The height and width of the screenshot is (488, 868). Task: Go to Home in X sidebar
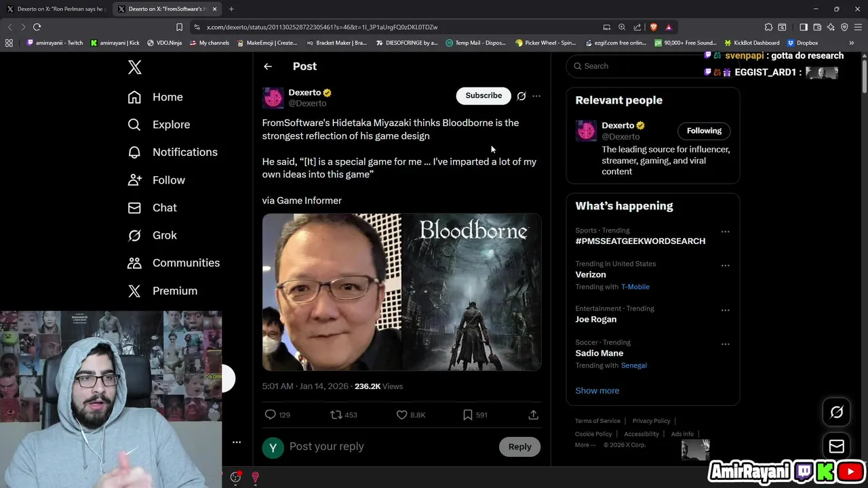(x=155, y=97)
